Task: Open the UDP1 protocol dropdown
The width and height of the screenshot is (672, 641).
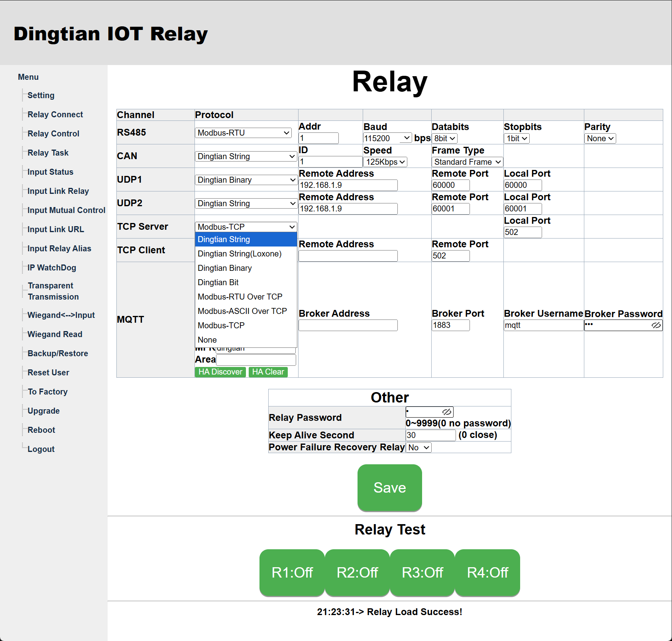Action: 246,180
